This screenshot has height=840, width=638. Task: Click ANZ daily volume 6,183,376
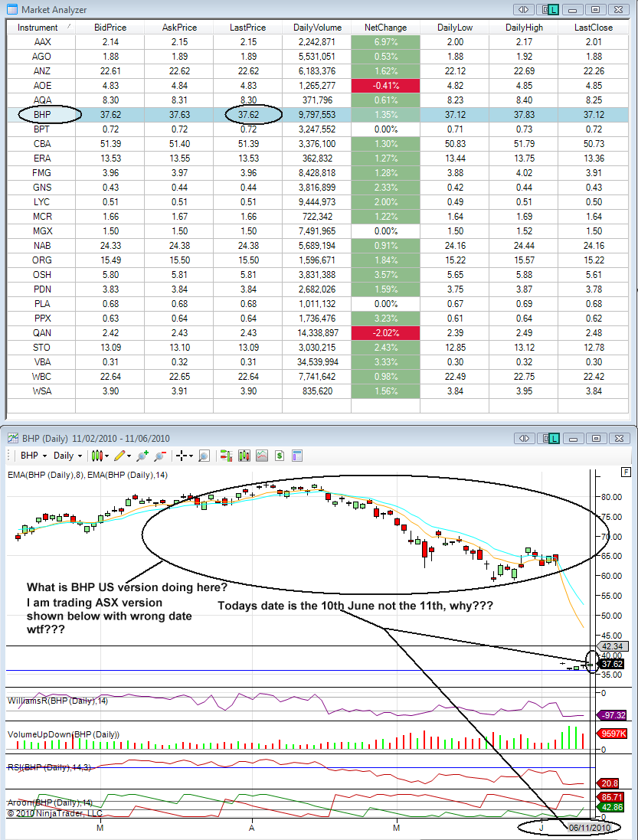click(x=316, y=70)
